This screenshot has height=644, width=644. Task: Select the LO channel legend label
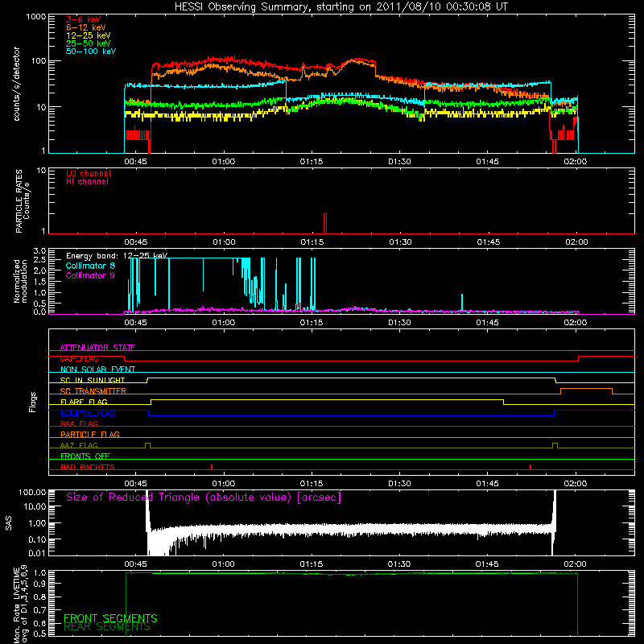[x=89, y=173]
